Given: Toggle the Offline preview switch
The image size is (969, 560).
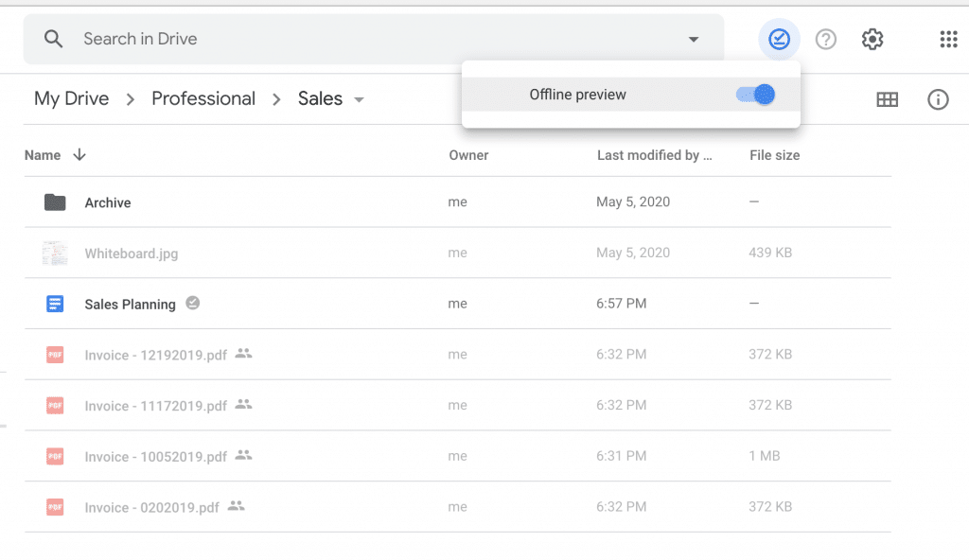Looking at the screenshot, I should (756, 95).
